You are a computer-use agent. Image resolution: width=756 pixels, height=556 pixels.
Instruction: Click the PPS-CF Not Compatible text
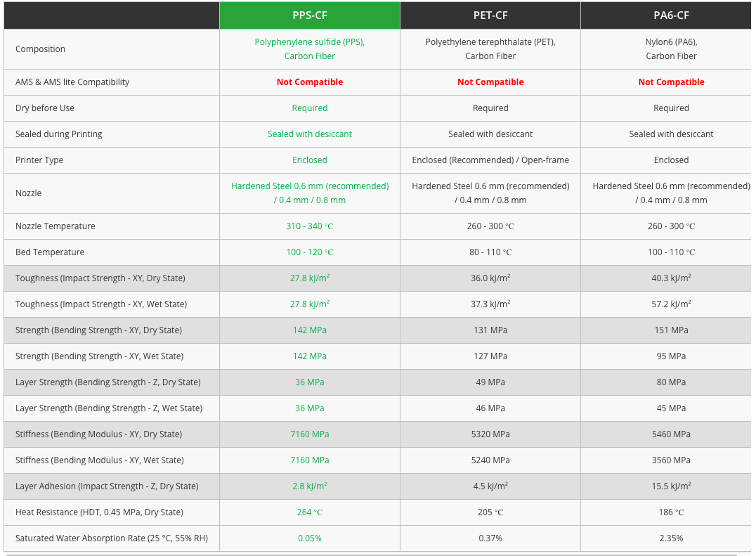(310, 82)
